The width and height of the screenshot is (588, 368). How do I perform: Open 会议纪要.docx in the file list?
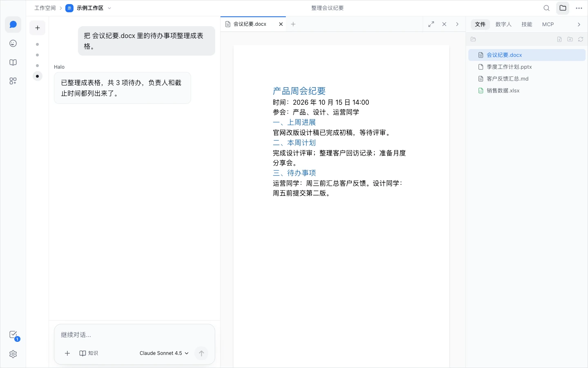coord(527,55)
